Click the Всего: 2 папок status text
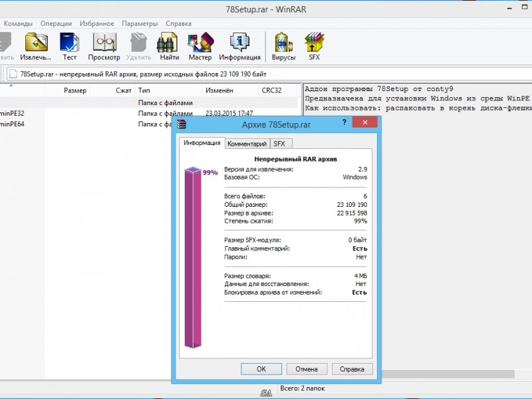Screen dimensions: 532x399 click(303, 388)
